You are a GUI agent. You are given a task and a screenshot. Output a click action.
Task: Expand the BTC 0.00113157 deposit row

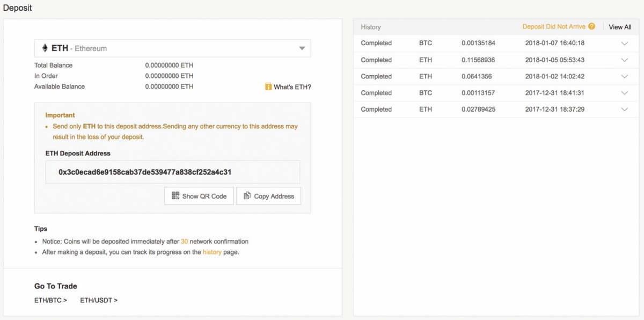pos(624,93)
